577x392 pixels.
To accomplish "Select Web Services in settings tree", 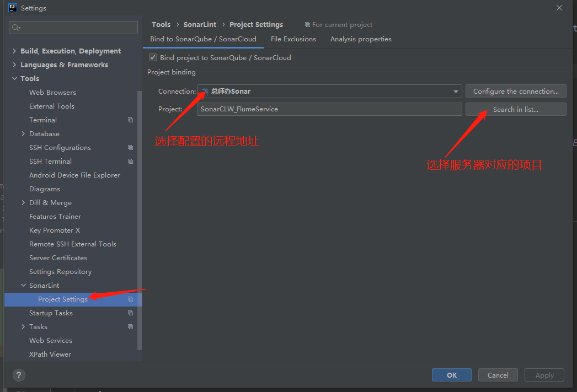I will [x=51, y=341].
